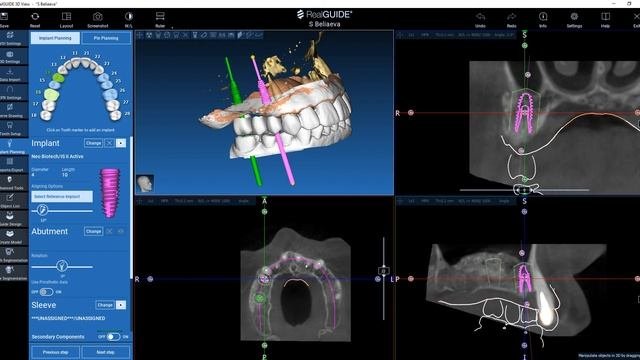Viewport: 640px width, 360px height.
Task: Expand the Sleeve section arrow
Action: (121, 305)
